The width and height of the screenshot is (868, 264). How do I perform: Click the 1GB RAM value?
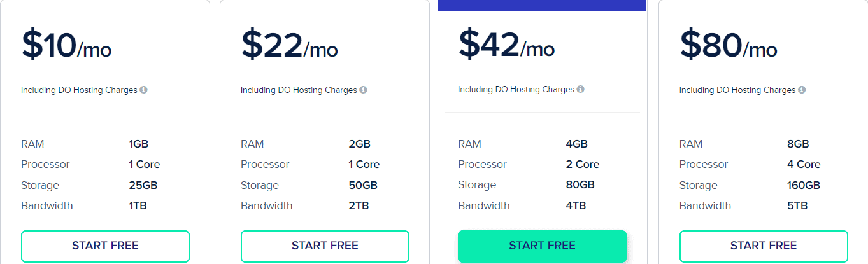click(138, 144)
